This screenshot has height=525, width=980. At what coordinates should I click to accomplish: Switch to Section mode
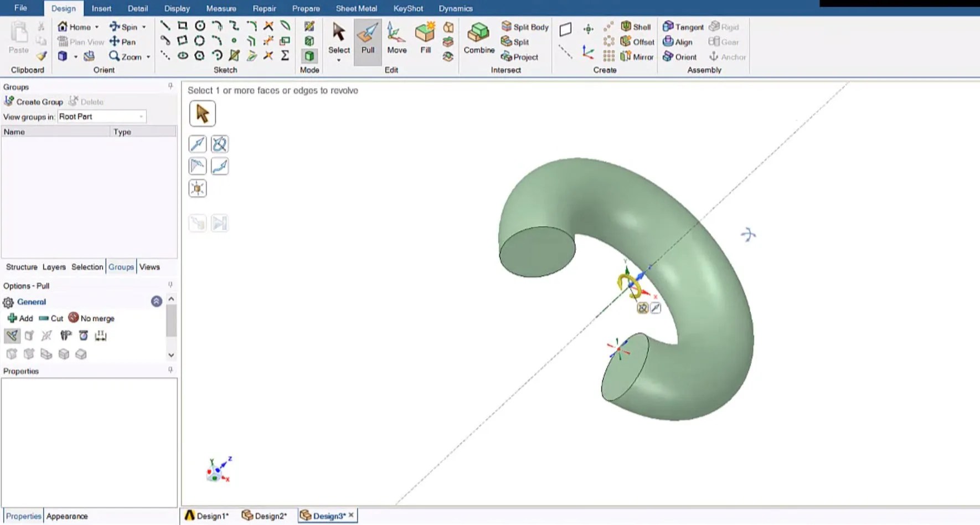(310, 41)
